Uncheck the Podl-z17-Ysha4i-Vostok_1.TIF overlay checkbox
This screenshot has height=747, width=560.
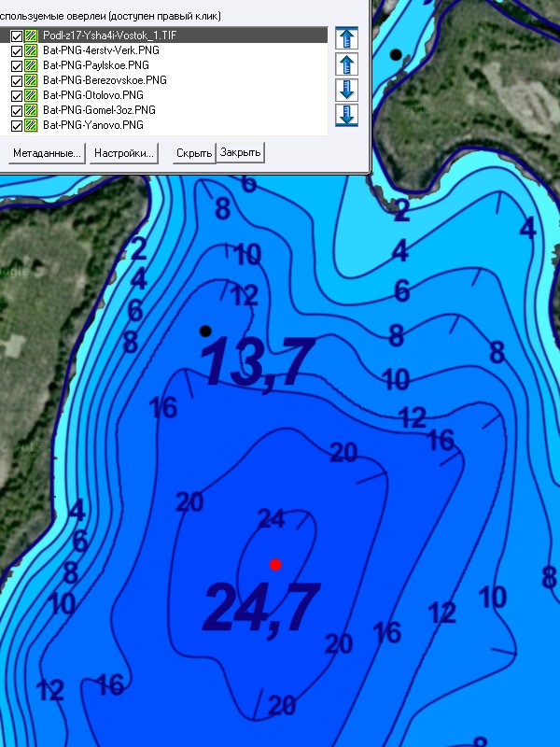click(17, 35)
